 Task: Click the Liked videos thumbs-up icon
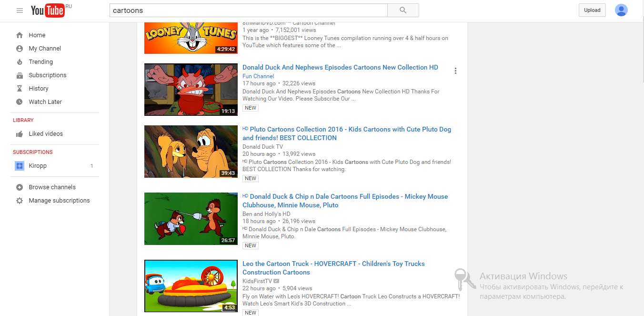point(20,134)
